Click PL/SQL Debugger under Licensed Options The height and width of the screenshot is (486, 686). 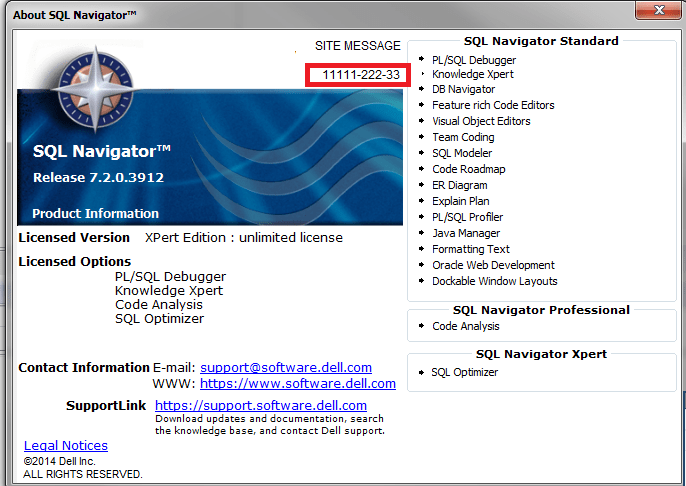click(x=170, y=277)
